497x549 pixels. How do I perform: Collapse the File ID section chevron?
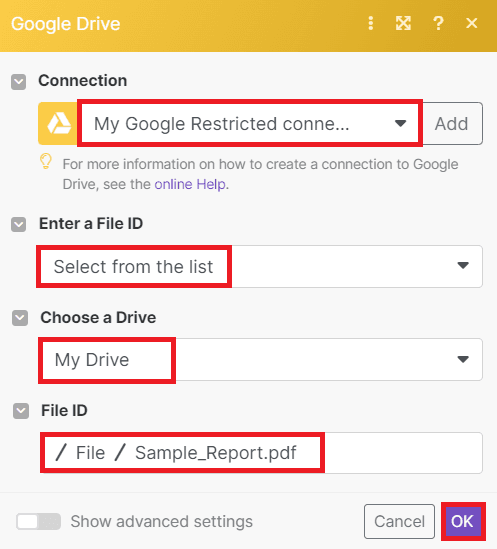(x=21, y=411)
